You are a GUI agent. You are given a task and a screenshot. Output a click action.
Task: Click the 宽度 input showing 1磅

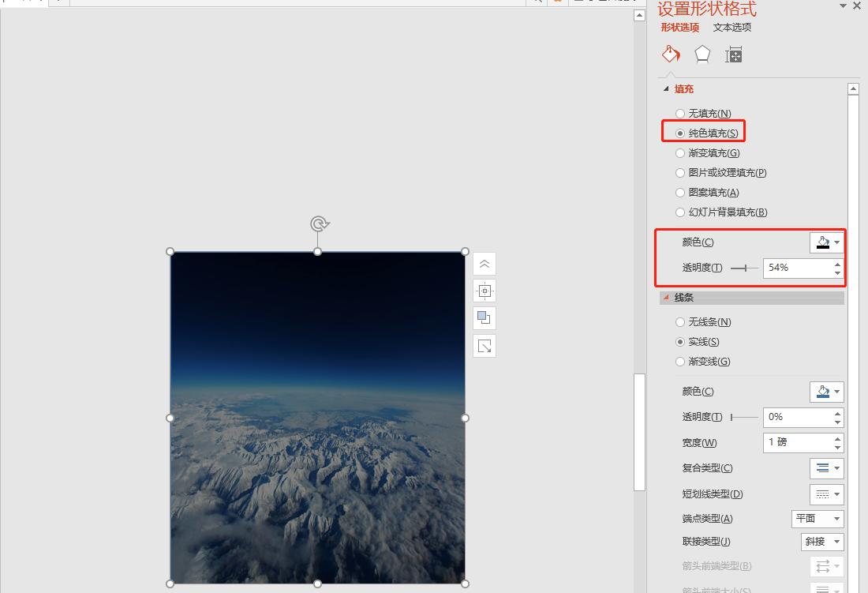[797, 442]
